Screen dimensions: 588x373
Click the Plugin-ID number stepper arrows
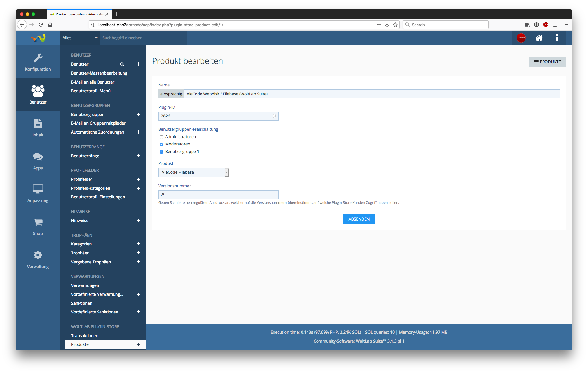(x=274, y=116)
